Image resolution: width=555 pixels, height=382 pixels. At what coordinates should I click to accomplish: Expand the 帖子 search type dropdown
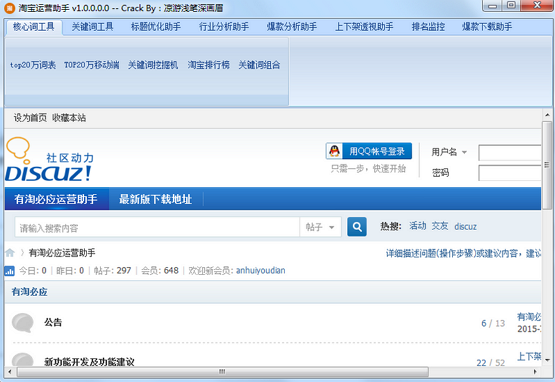[320, 227]
